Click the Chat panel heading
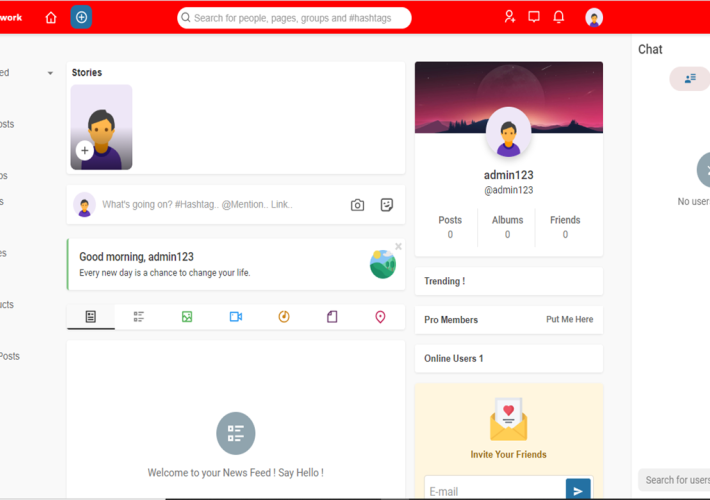This screenshot has width=710, height=500. pyautogui.click(x=650, y=49)
